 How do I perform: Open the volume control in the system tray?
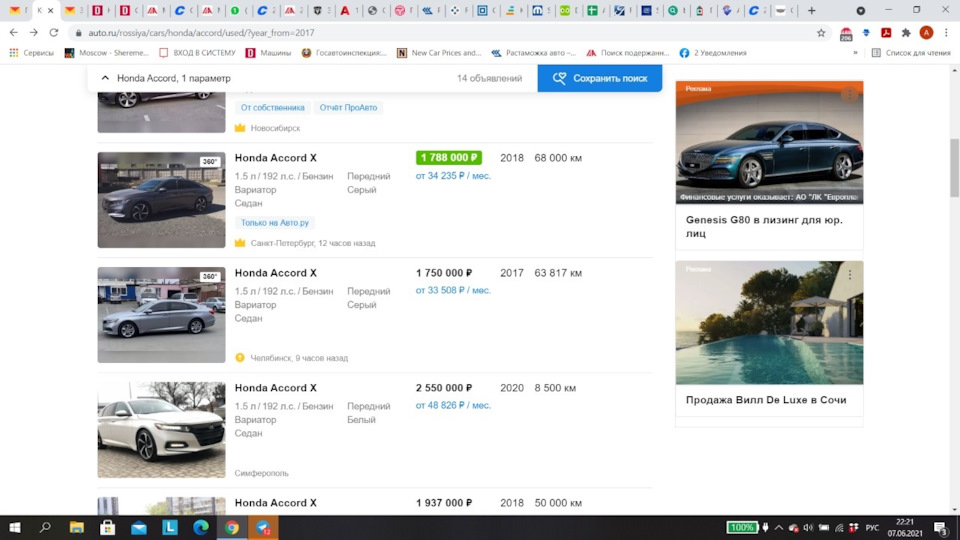808,528
